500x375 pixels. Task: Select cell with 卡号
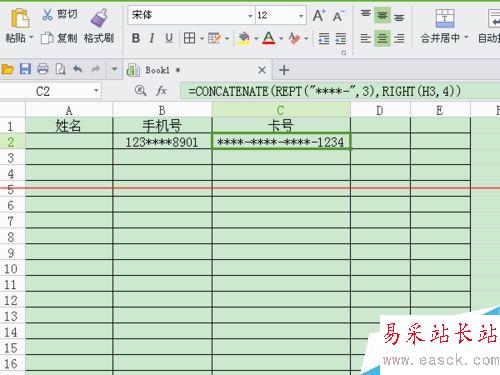[x=281, y=125]
